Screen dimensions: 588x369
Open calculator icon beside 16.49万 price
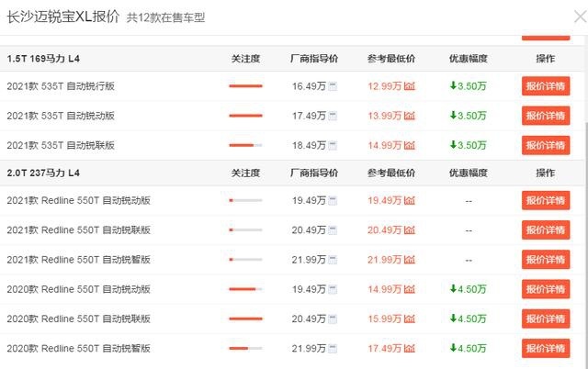(333, 86)
